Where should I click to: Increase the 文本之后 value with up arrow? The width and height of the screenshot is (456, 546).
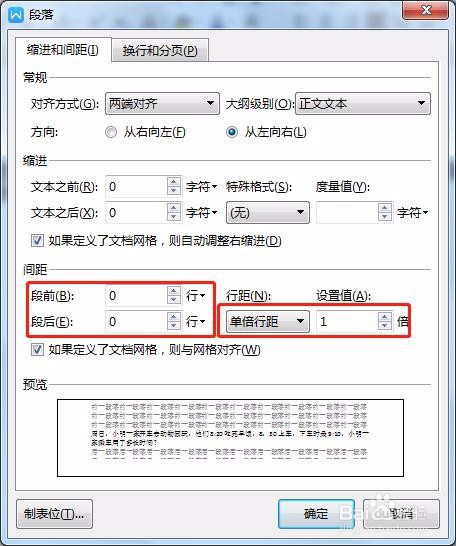click(x=174, y=208)
